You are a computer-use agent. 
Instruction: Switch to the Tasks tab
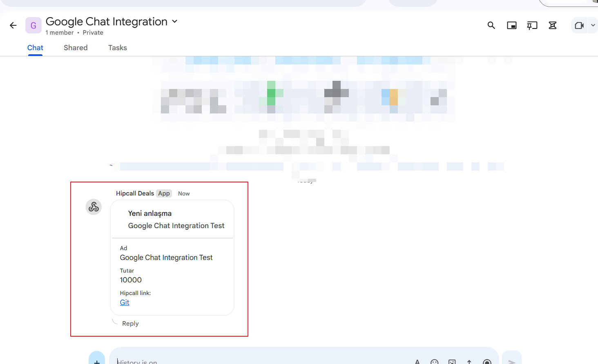118,48
